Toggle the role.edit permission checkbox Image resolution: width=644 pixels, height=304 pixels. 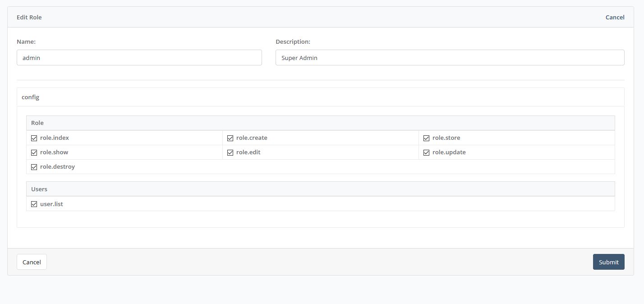click(x=230, y=152)
